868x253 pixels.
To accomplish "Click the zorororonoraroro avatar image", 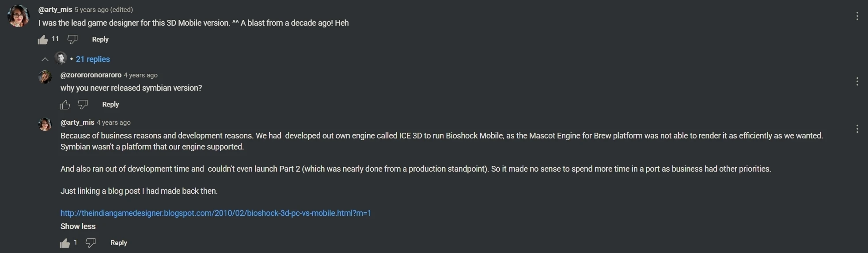I will click(45, 77).
